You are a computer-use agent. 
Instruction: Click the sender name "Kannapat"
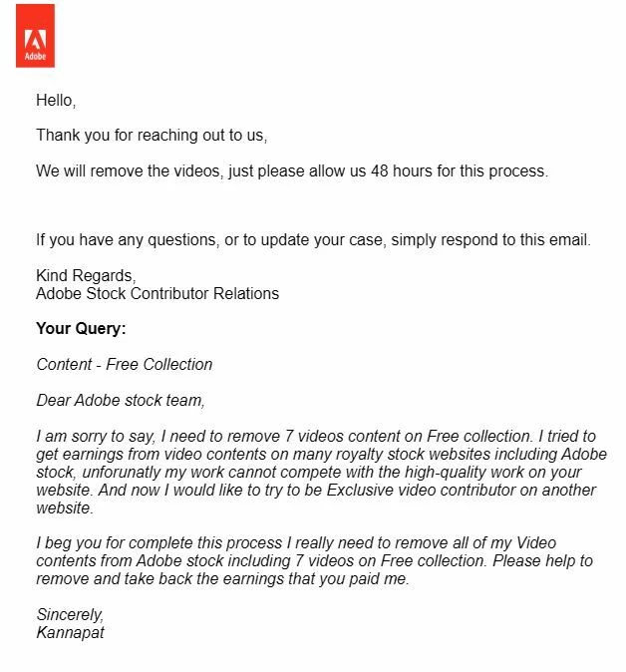pos(70,633)
